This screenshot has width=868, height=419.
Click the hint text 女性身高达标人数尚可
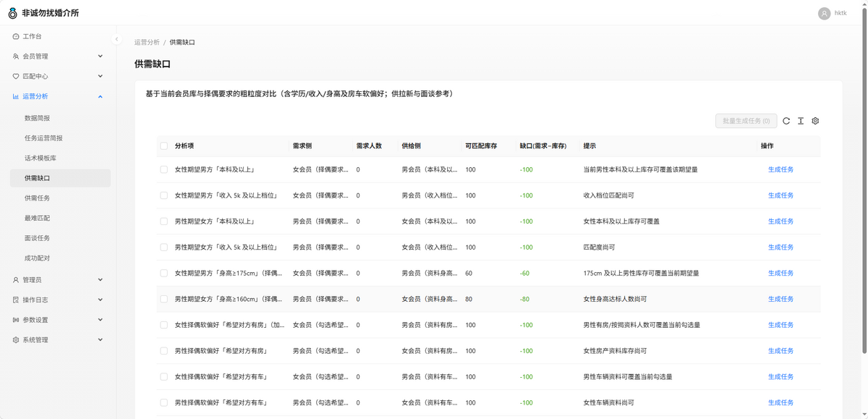615,299
